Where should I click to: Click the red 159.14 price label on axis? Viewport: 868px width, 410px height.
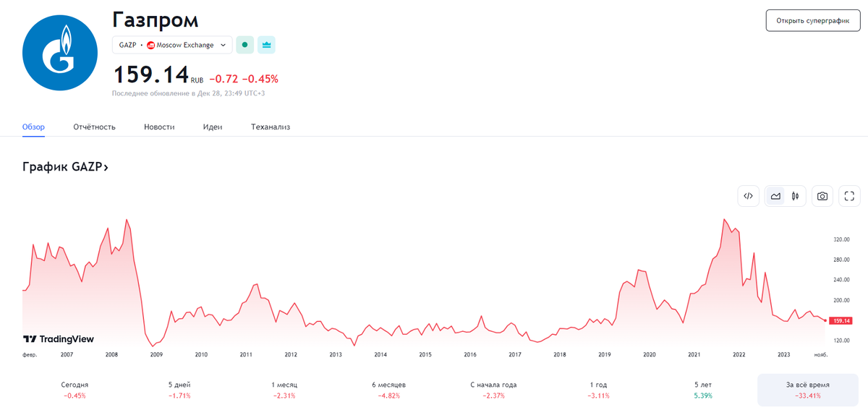841,320
